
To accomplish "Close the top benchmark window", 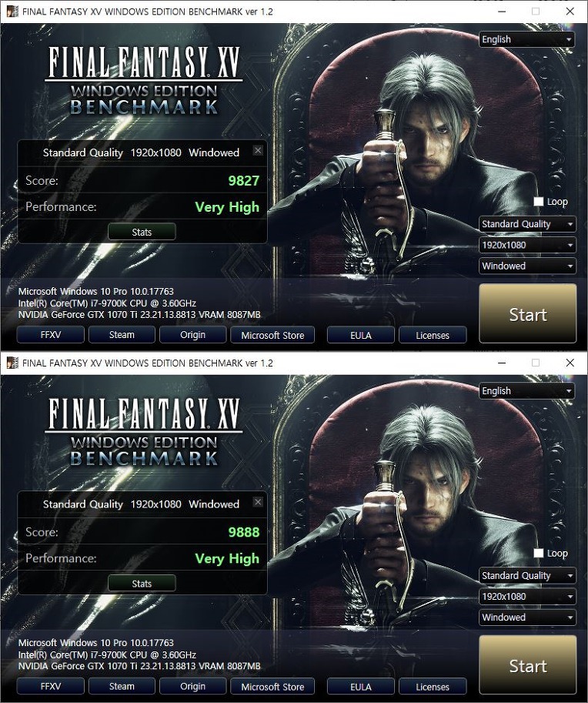I will [x=570, y=12].
